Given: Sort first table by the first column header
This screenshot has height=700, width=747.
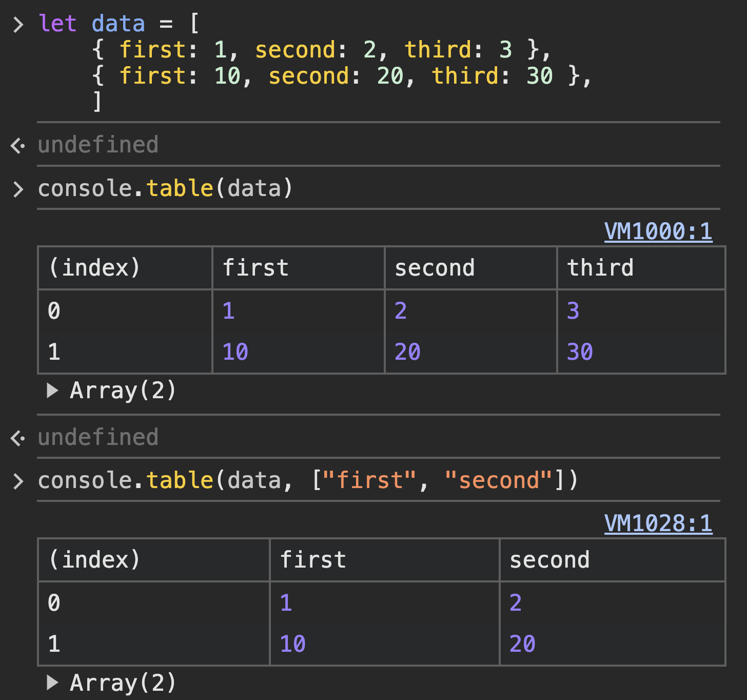Looking at the screenshot, I should 299,268.
